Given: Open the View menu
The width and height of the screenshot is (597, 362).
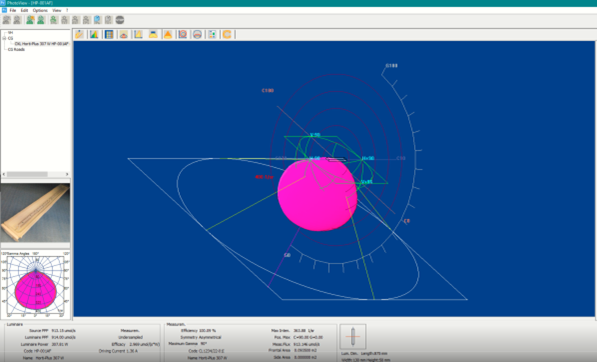Looking at the screenshot, I should 56,10.
